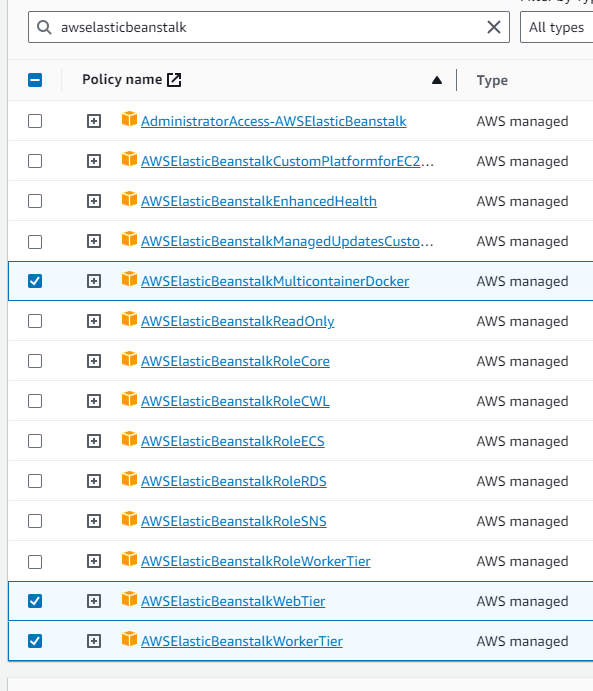This screenshot has width=593, height=691.
Task: Open the All types filter dropdown
Action: [x=556, y=27]
